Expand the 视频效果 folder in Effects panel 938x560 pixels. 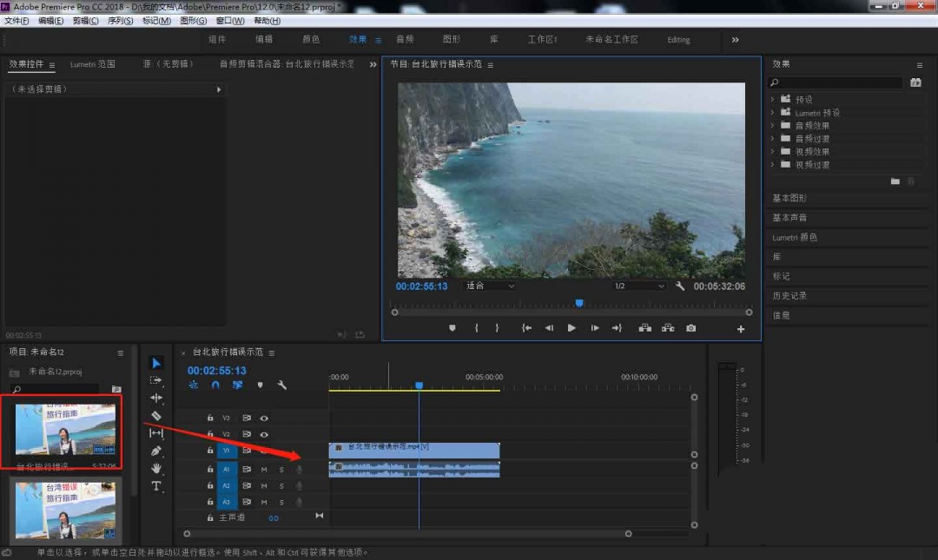click(773, 151)
